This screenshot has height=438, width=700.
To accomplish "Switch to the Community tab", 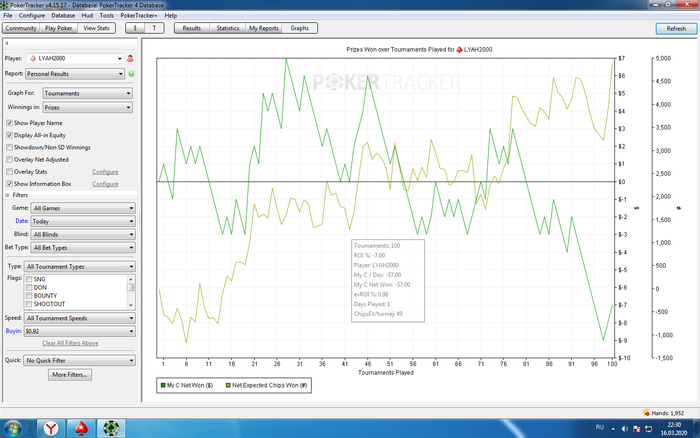I will (x=21, y=28).
